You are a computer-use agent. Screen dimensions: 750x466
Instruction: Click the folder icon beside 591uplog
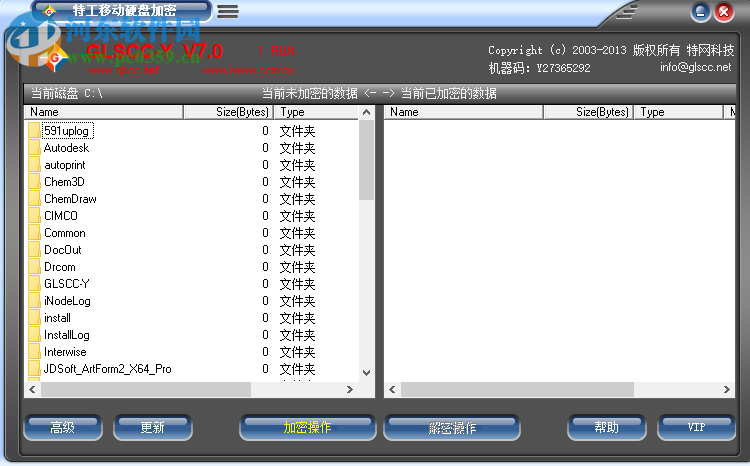[x=34, y=131]
